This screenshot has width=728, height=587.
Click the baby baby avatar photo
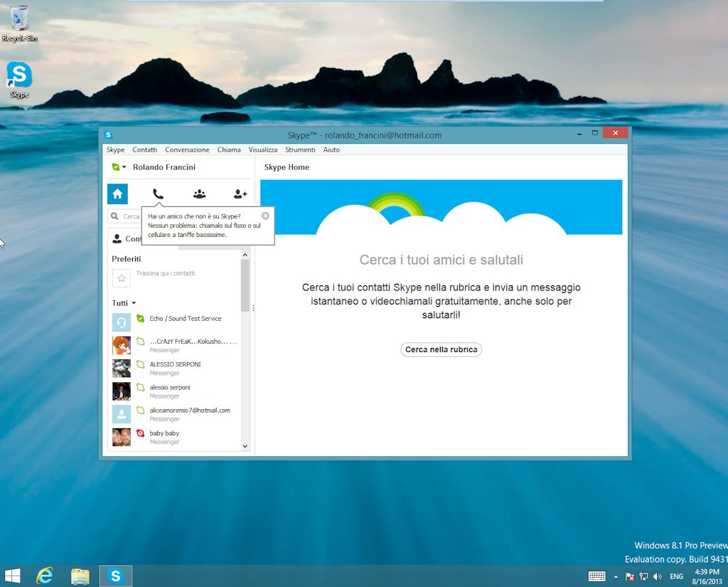(x=121, y=438)
